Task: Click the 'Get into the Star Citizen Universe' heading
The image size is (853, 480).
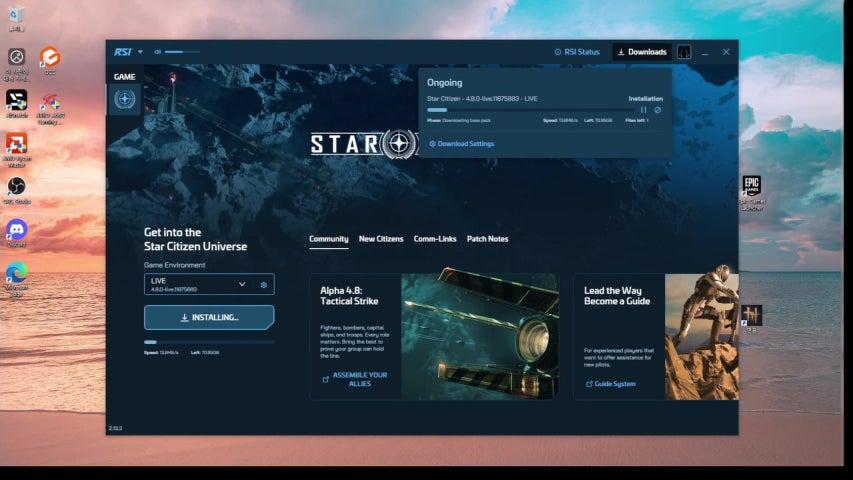Action: pos(195,239)
